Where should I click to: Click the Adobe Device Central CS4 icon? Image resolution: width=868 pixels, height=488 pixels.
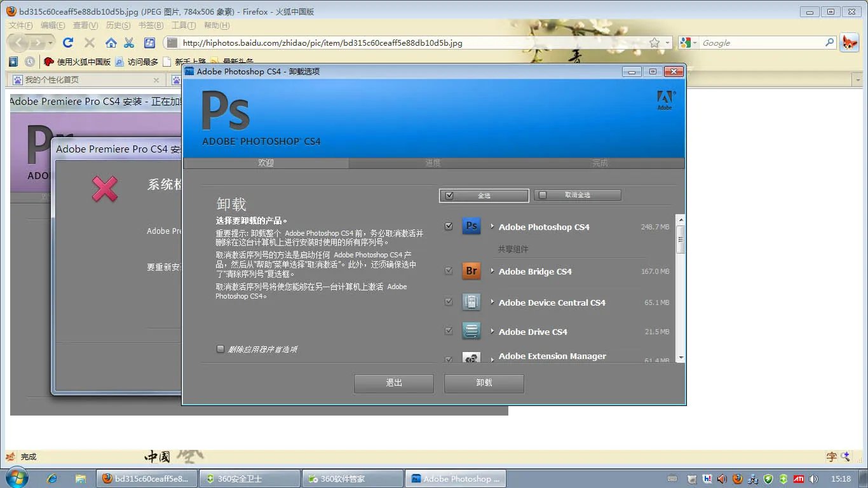(471, 302)
